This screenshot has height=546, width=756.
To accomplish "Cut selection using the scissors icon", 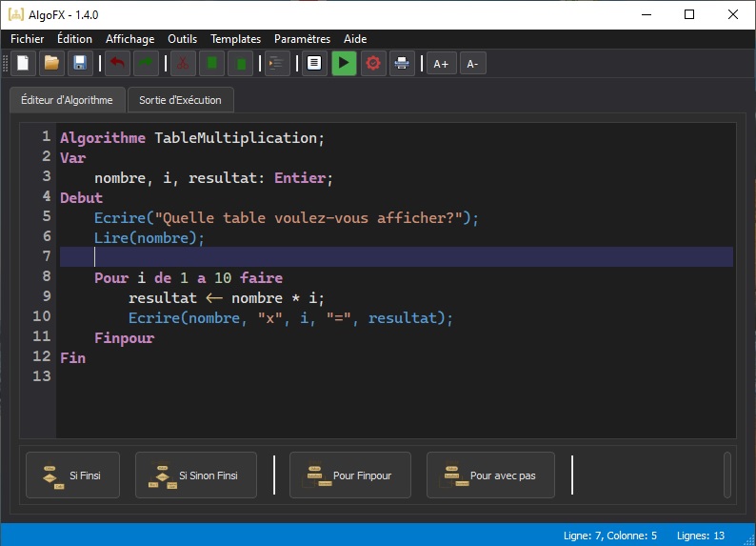I will pyautogui.click(x=183, y=63).
